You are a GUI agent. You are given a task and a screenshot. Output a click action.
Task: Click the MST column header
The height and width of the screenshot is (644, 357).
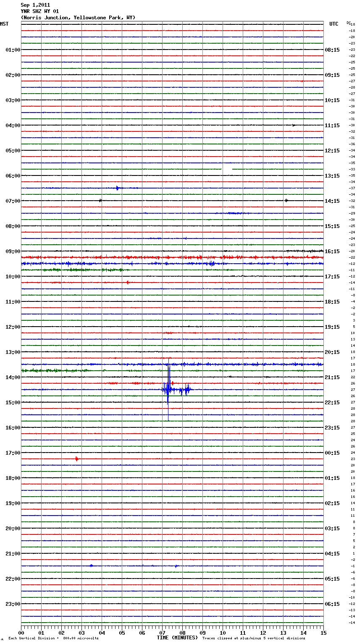(4, 24)
